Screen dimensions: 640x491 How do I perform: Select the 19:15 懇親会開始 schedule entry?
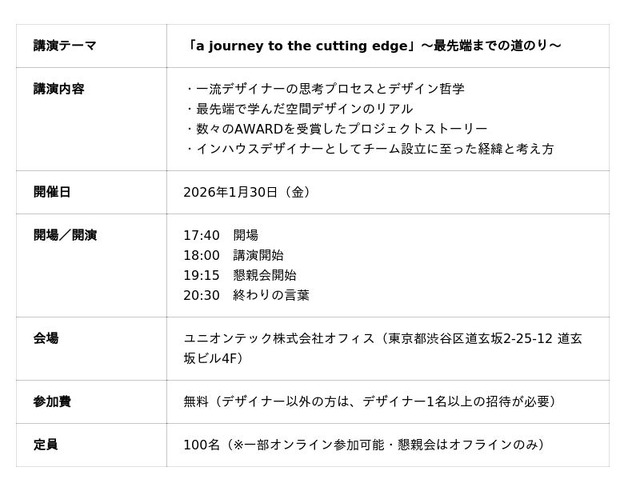pos(240,275)
